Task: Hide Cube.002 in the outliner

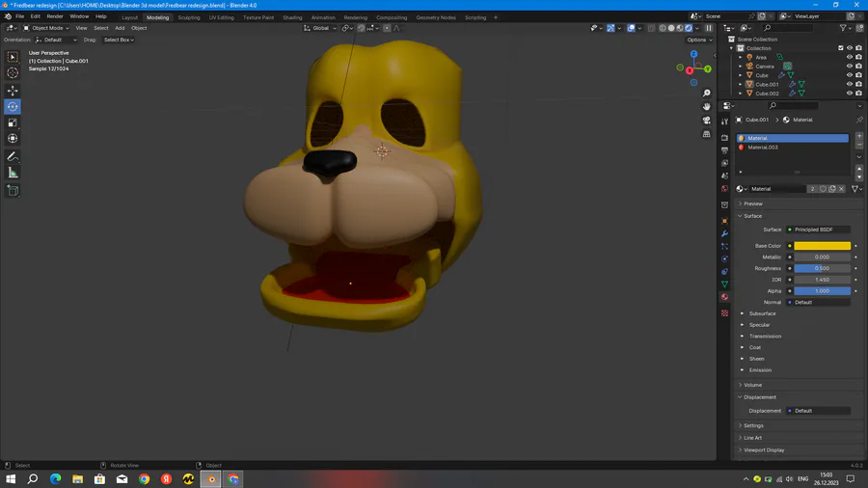Action: (850, 94)
